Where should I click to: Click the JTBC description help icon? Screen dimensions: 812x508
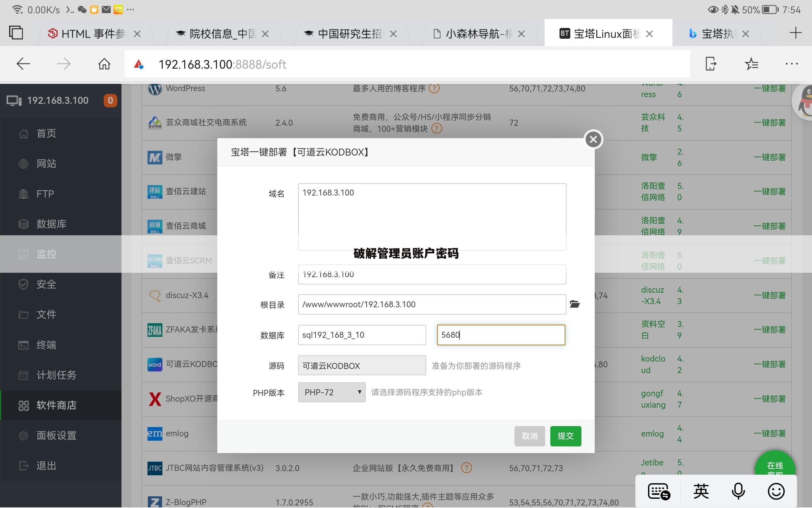466,468
